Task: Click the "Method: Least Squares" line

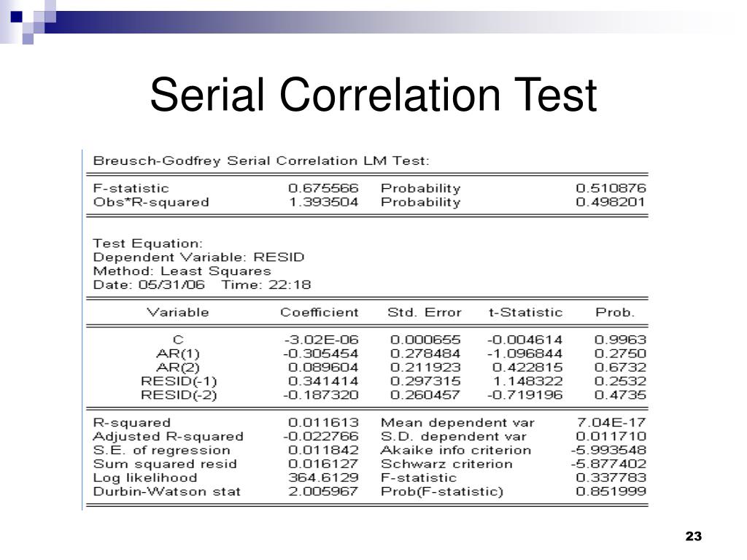Action: [x=182, y=271]
